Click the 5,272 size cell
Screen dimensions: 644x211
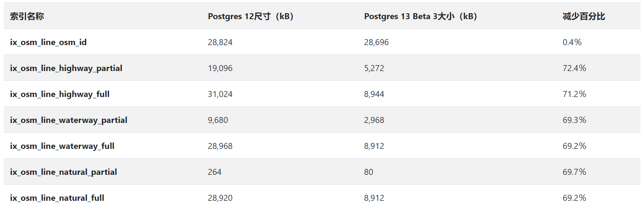374,68
